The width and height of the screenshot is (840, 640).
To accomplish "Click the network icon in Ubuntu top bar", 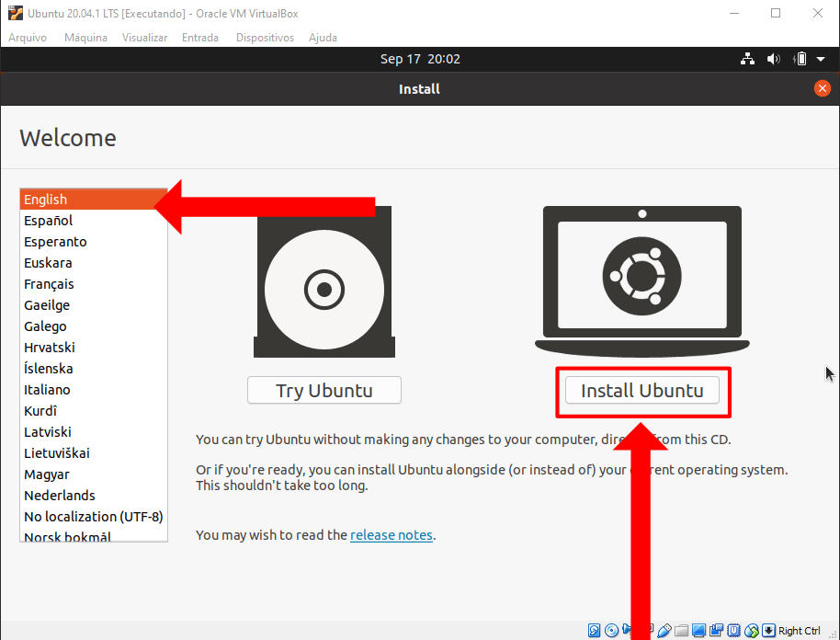I will point(747,59).
